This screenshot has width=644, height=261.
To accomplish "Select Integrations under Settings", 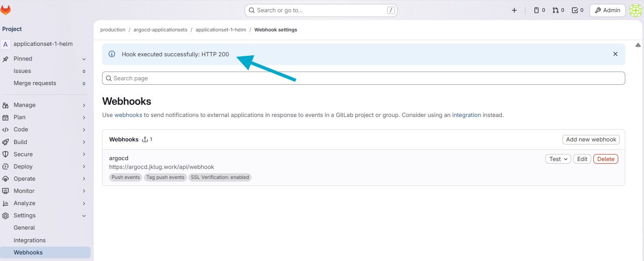I will 30,240.
